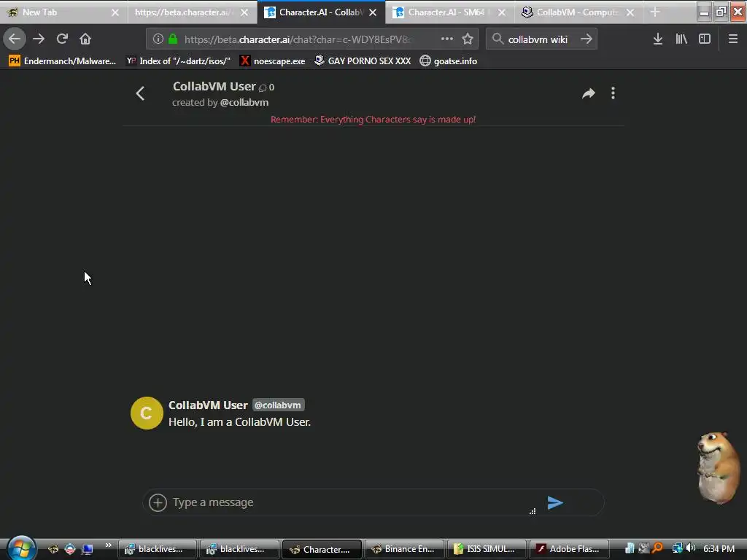
Task: Open noescape.exe bookmark
Action: coord(273,61)
